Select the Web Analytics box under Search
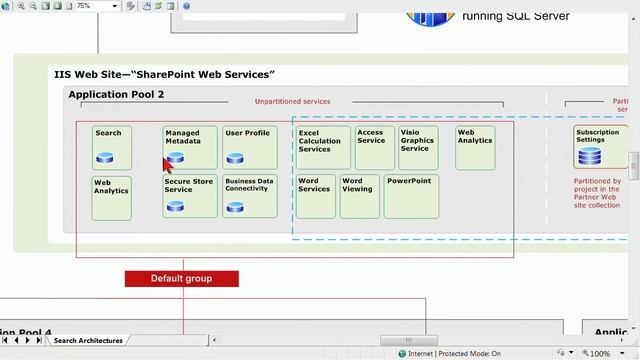This screenshot has height=360, width=640. point(111,198)
